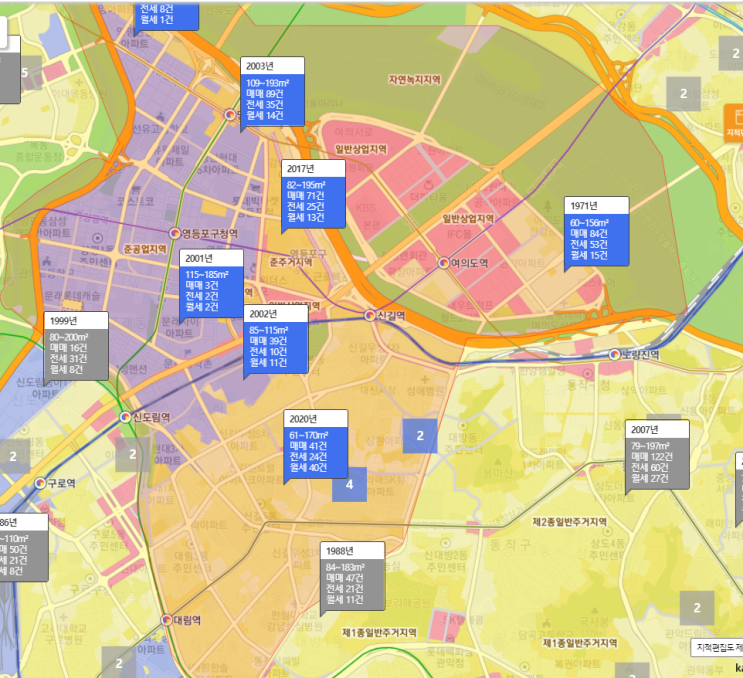743x678 pixels.
Task: Open the 2002년 listing marker card
Action: (x=276, y=339)
